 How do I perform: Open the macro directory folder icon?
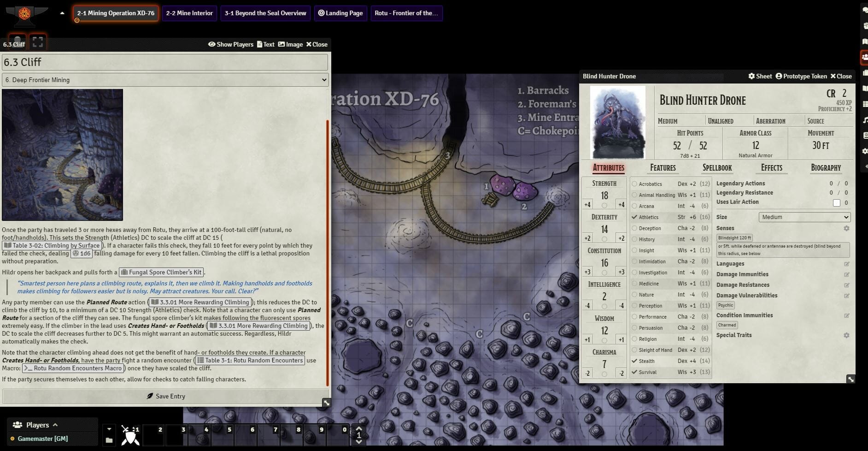click(x=109, y=440)
